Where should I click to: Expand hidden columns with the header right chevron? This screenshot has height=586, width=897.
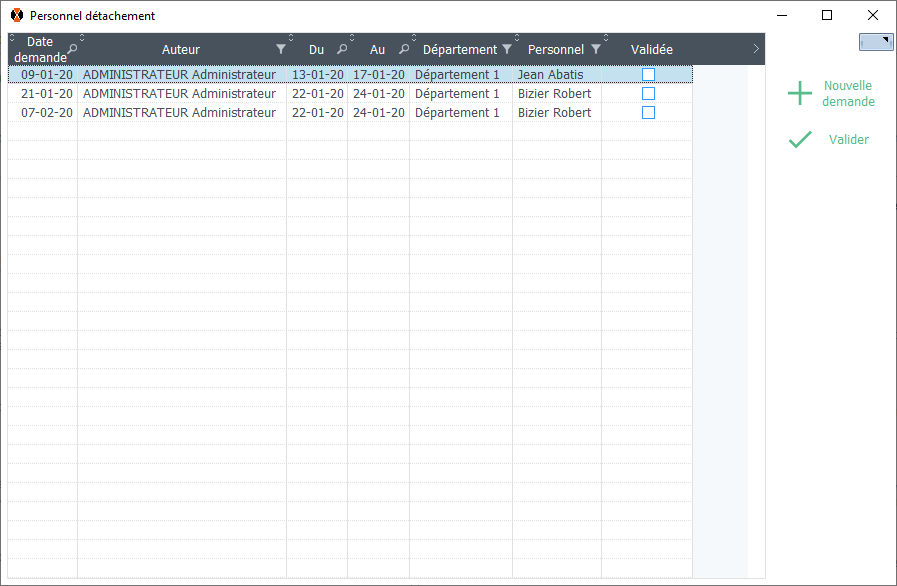756,49
